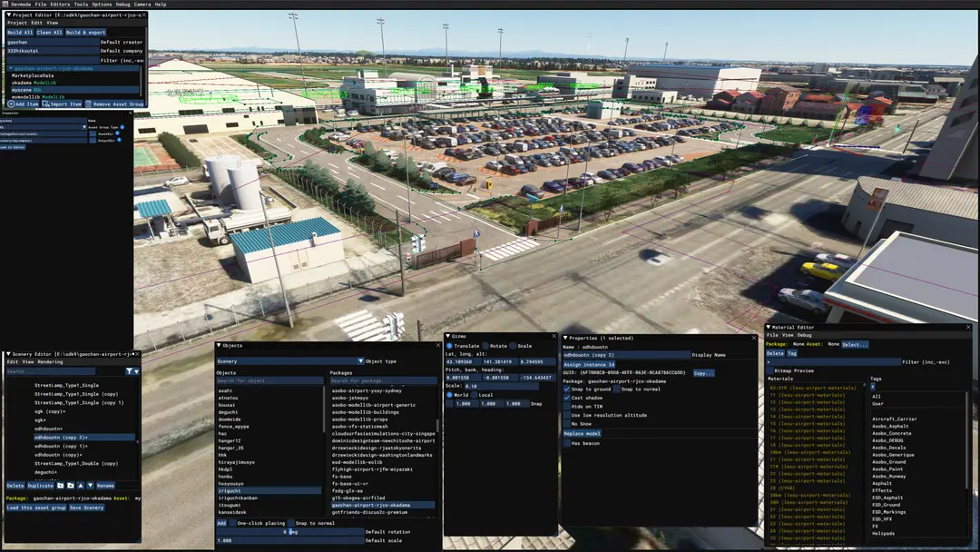Click the Objects list vertical scrollbar
980x552 pixels.
pos(324,408)
